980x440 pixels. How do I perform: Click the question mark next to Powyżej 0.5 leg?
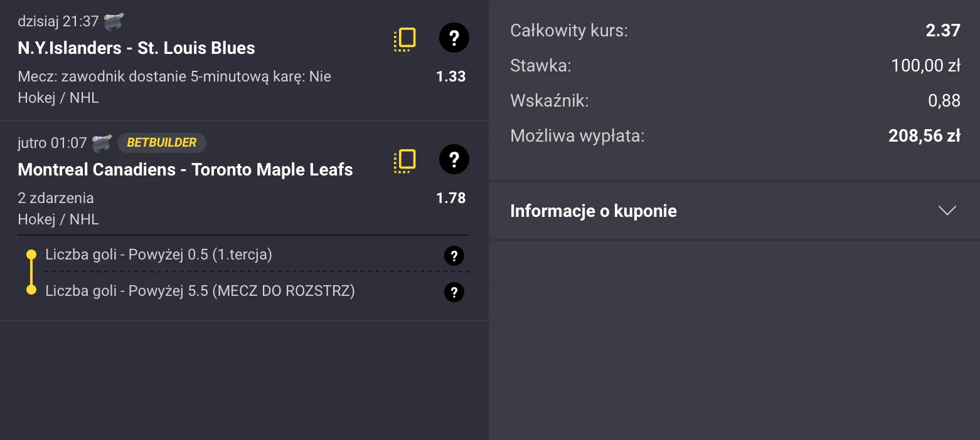click(453, 256)
